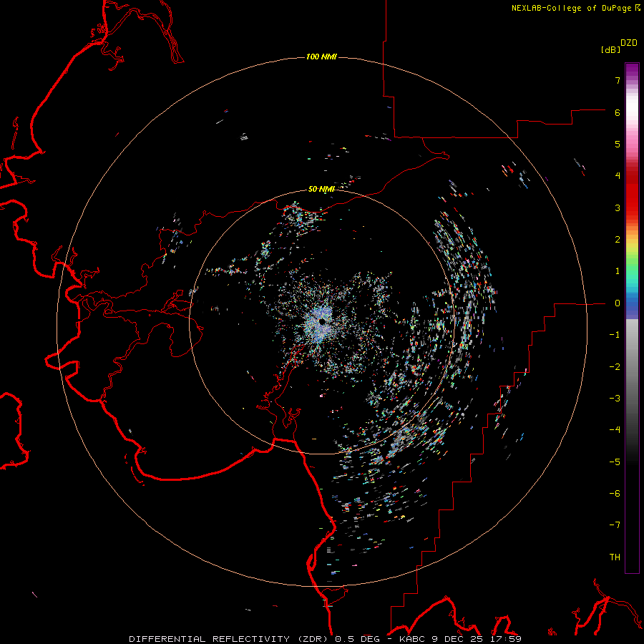Click the 100 NMI range ring label

(321, 57)
